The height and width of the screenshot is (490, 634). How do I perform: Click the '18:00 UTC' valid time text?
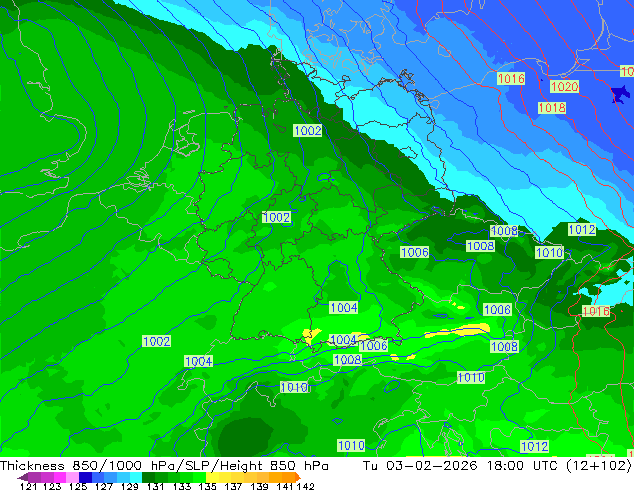pos(523,466)
